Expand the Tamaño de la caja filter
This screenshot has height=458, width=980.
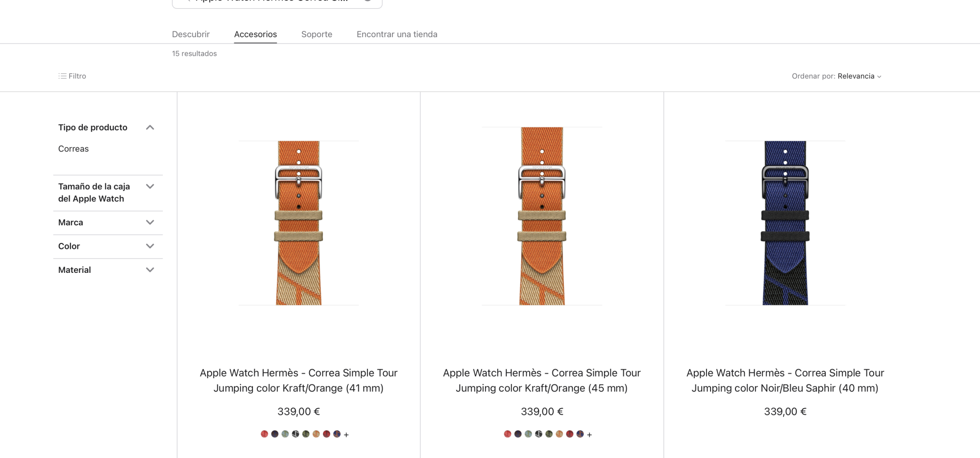150,187
